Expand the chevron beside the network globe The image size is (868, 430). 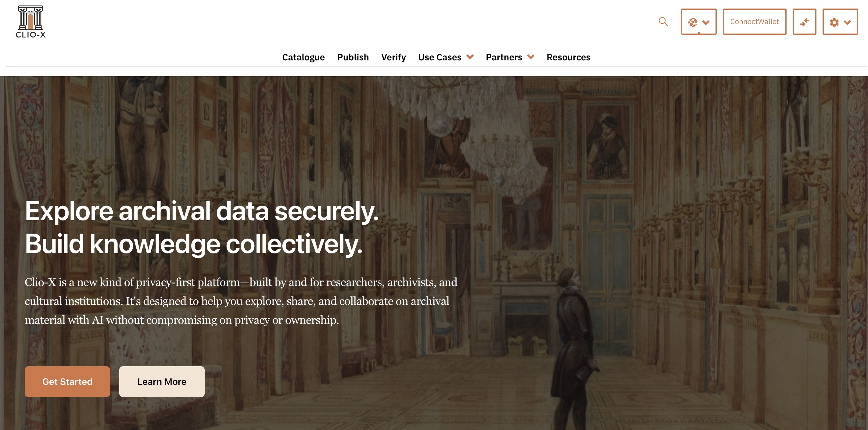(706, 22)
